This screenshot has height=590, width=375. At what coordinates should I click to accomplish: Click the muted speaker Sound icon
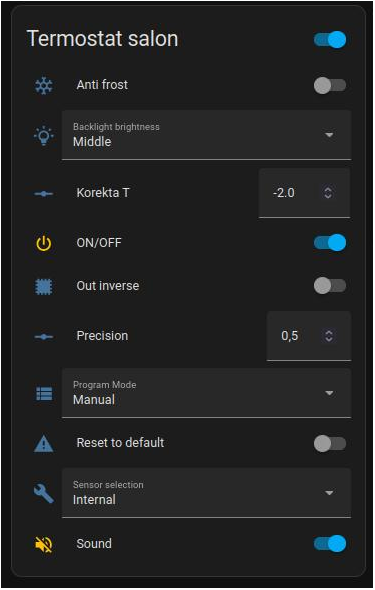[x=44, y=544]
